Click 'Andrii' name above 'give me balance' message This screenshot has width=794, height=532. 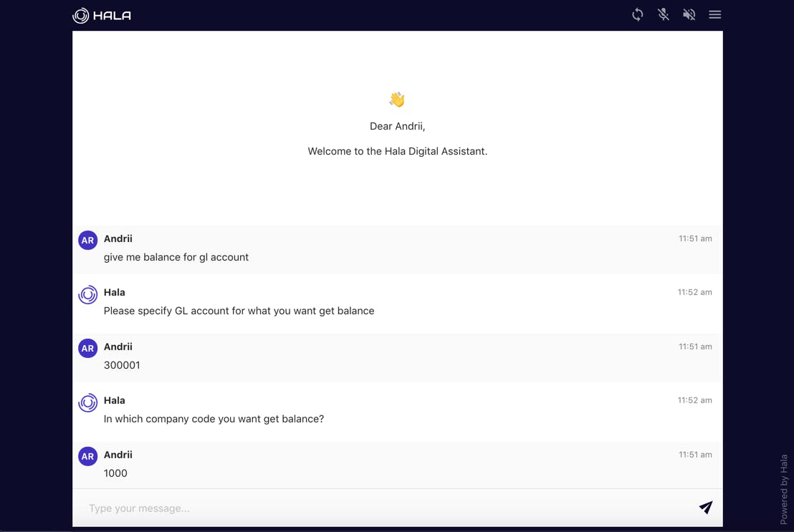coord(118,239)
